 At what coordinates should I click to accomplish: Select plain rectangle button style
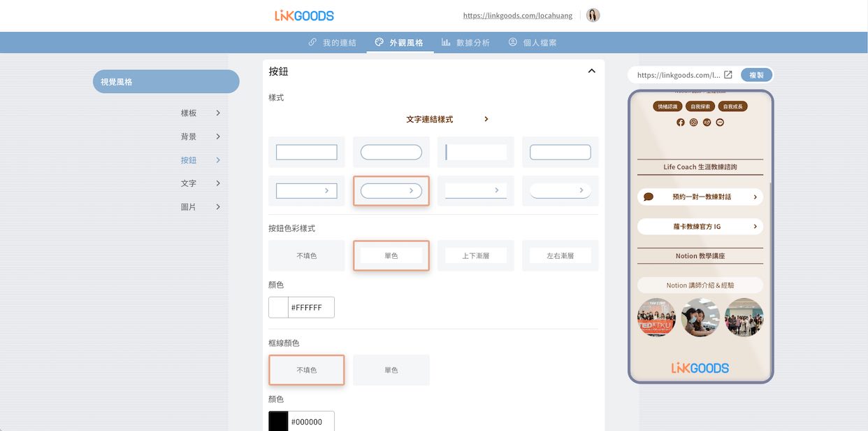[307, 152]
